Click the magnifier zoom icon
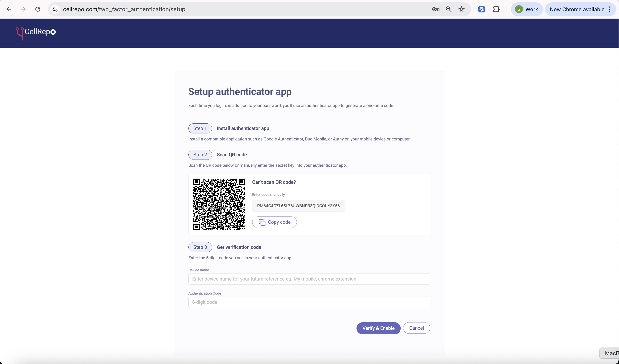This screenshot has width=619, height=364. [x=448, y=9]
